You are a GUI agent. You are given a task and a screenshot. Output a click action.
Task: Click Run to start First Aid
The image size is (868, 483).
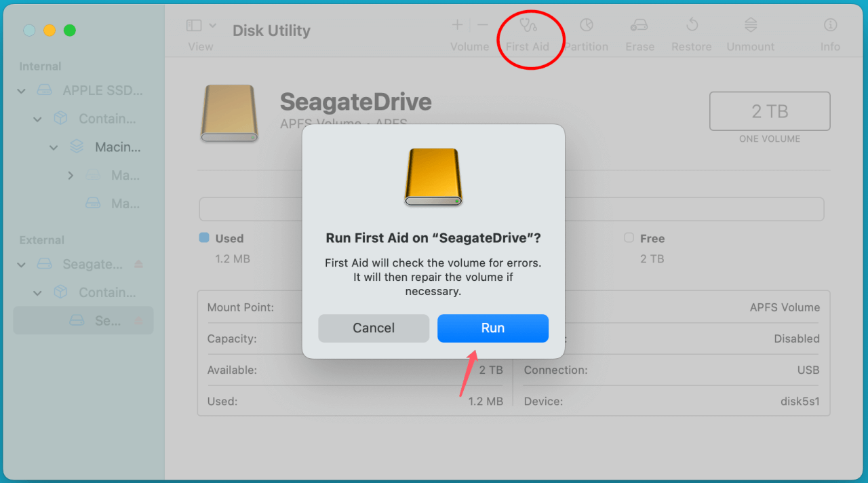(x=492, y=328)
